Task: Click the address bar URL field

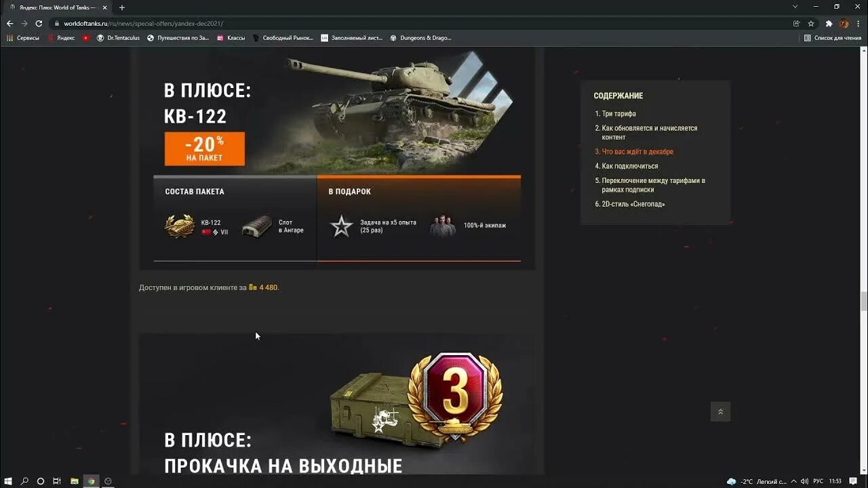Action: pyautogui.click(x=420, y=23)
